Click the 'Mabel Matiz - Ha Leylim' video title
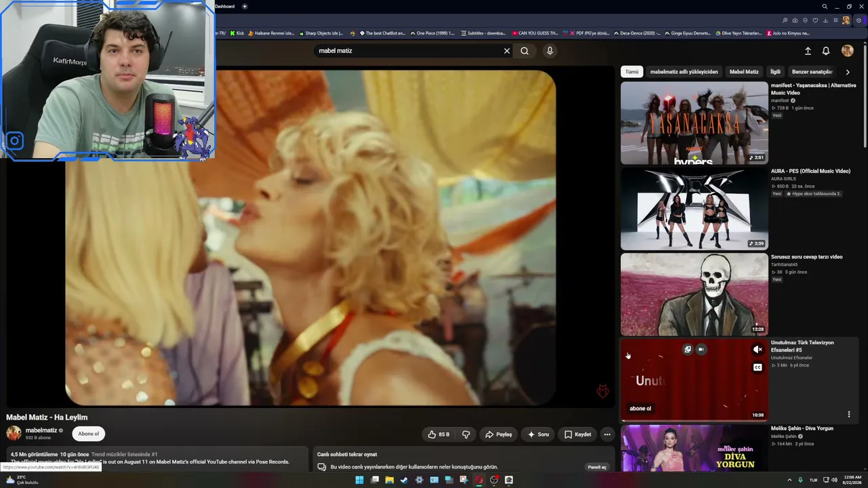The height and width of the screenshot is (488, 868). tap(47, 418)
